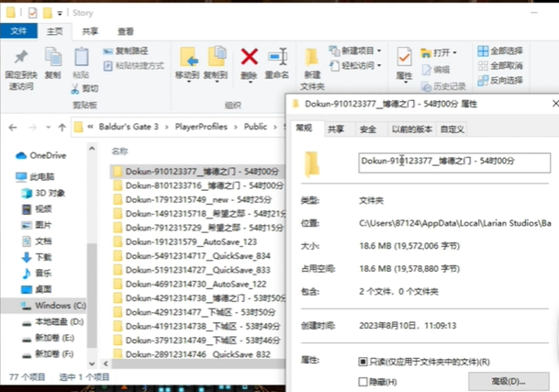
Task: Click the Copy icon in ribbon
Action: (53, 57)
